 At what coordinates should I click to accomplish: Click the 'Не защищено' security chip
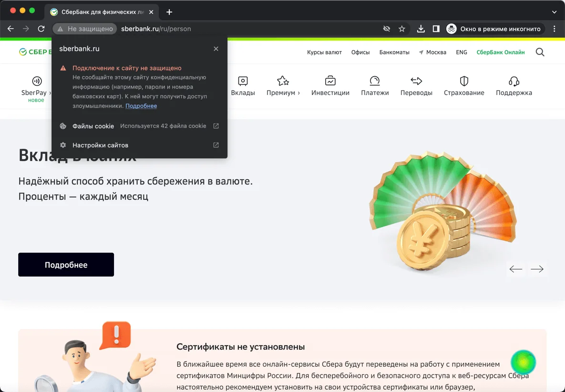85,29
